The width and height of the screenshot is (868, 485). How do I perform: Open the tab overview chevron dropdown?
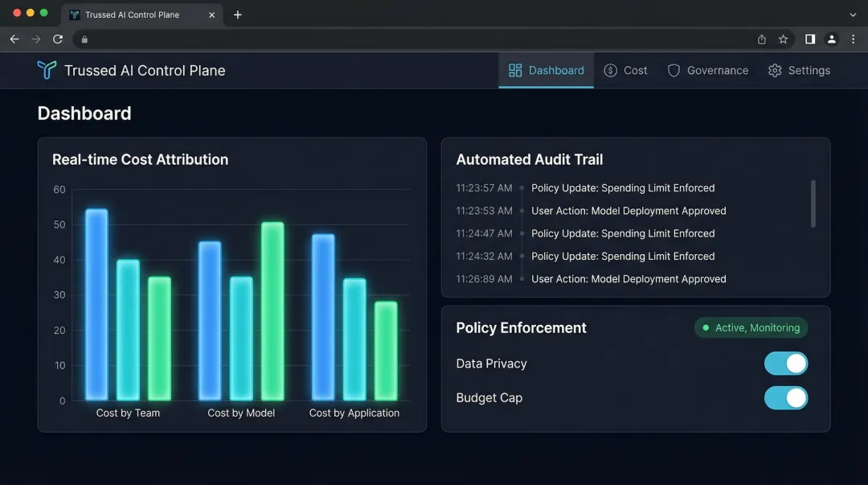click(x=852, y=14)
